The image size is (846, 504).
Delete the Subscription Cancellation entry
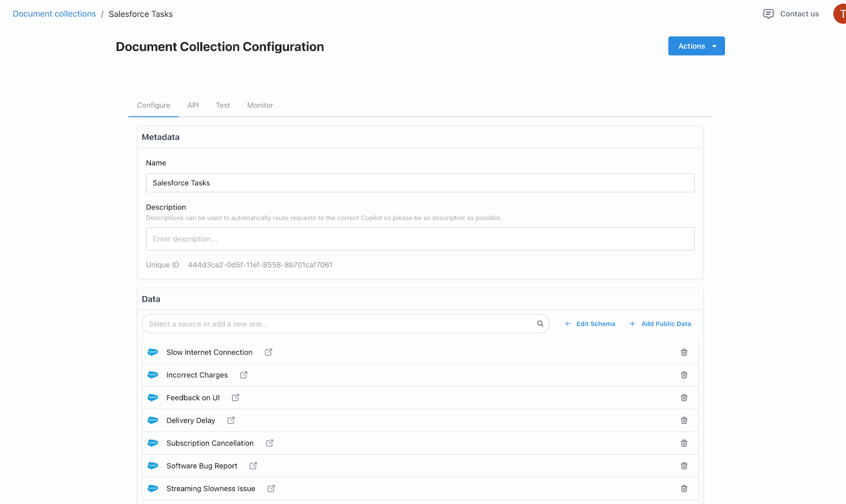click(684, 443)
